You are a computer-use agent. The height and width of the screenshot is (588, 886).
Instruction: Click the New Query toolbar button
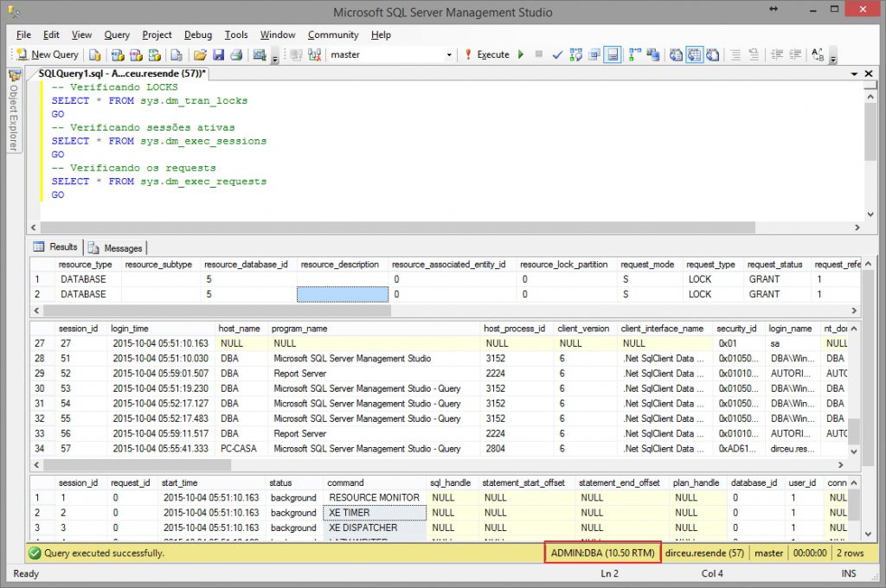pyautogui.click(x=48, y=54)
